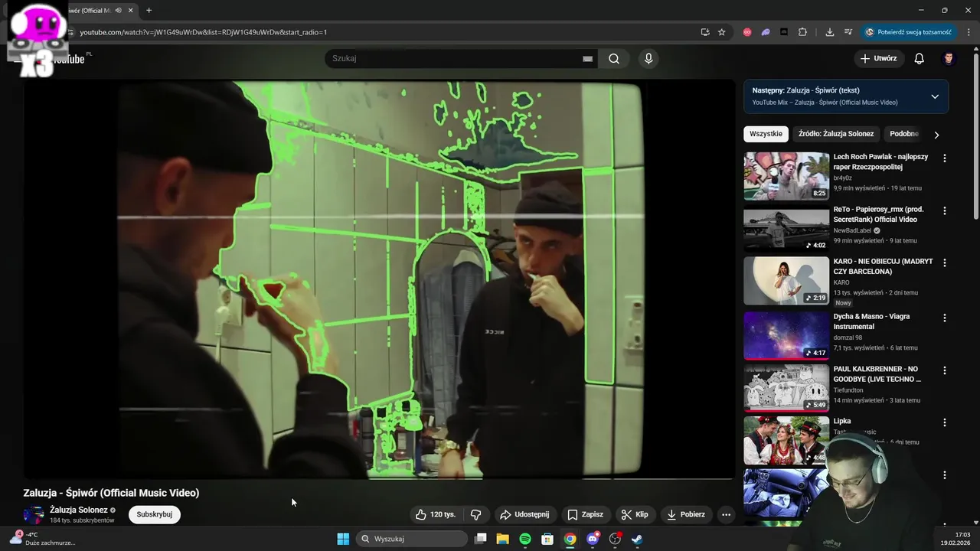980x551 pixels.
Task: Start voice search with the microphone icon
Action: click(x=648, y=59)
